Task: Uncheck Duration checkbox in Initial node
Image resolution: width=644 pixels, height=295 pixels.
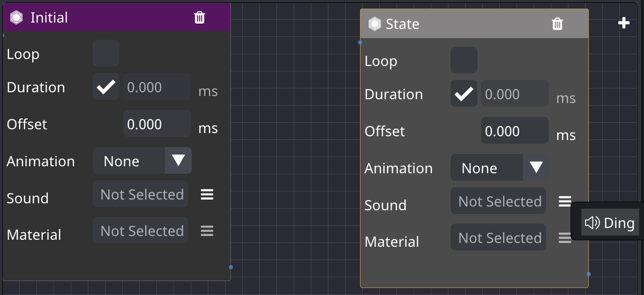Action: coord(106,86)
